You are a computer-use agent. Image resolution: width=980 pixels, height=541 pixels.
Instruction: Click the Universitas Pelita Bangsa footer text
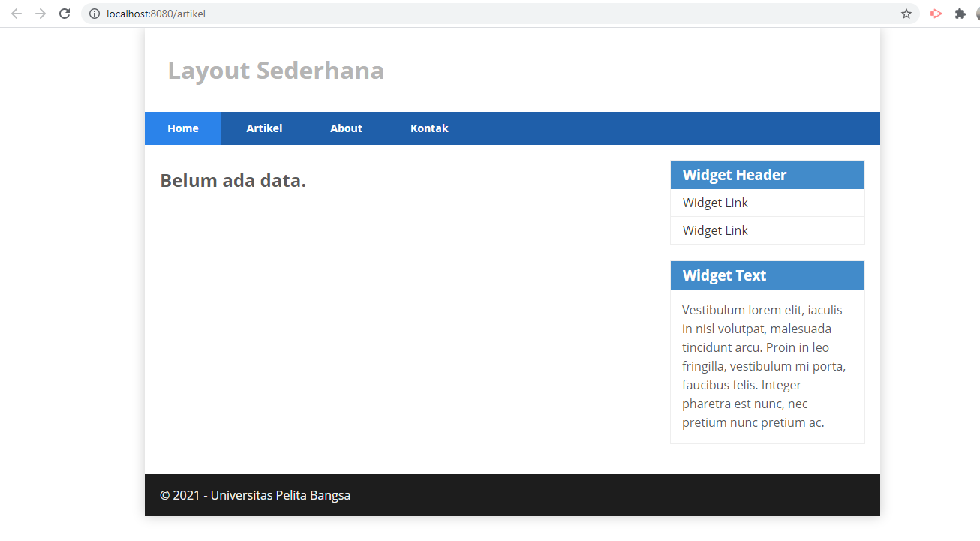click(254, 495)
